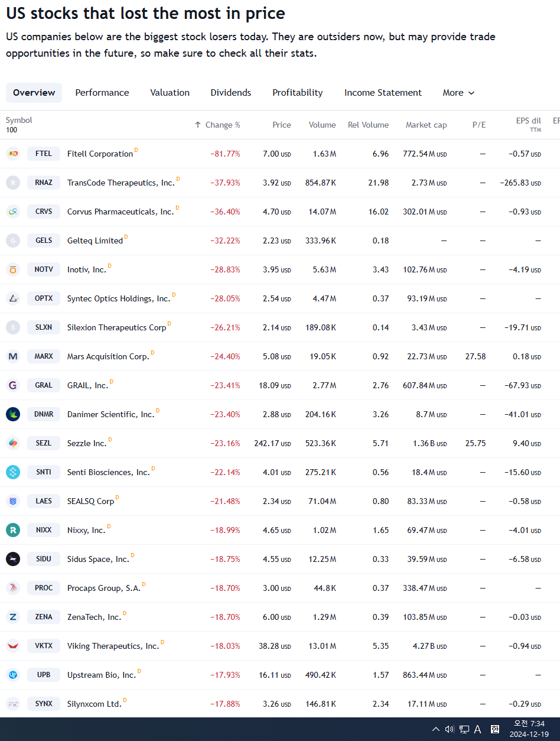Click the Syntec Optics logo icon
This screenshot has height=741, width=560.
pos(13,298)
